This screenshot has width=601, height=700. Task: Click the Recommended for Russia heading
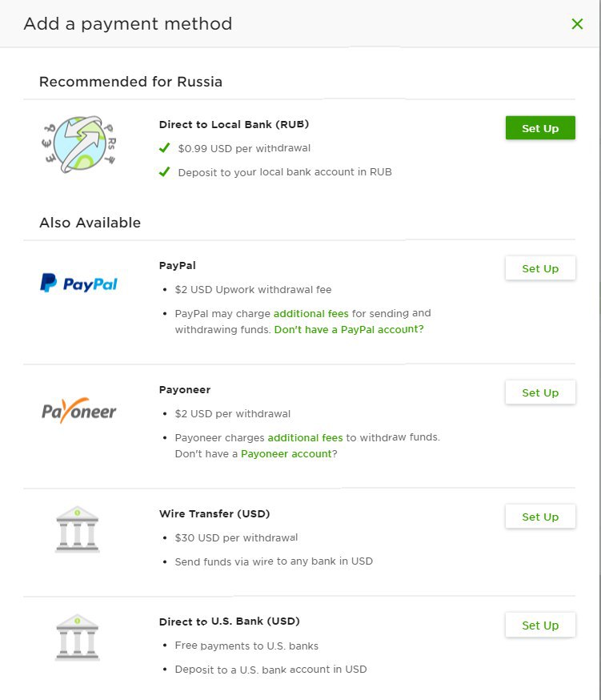coord(130,82)
